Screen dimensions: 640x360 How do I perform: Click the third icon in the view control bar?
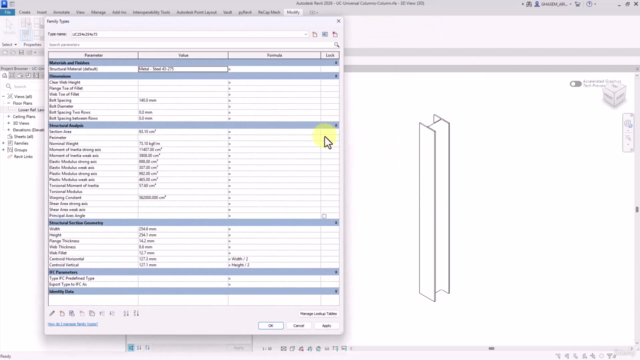[x=301, y=349]
